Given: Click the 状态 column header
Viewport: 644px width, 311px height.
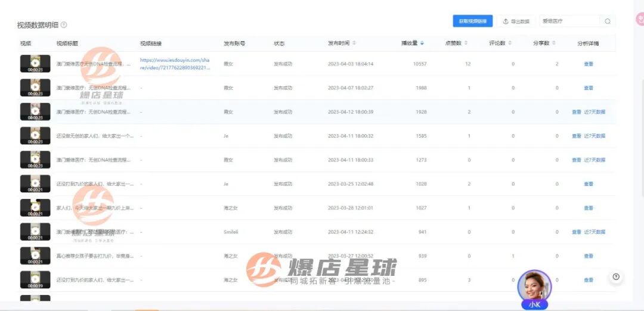Looking at the screenshot, I should point(279,43).
